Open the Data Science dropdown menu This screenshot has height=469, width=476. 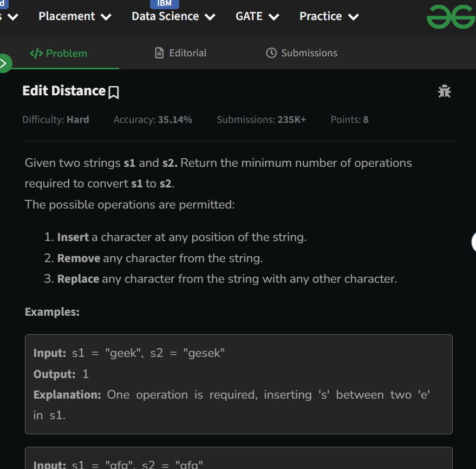(173, 16)
